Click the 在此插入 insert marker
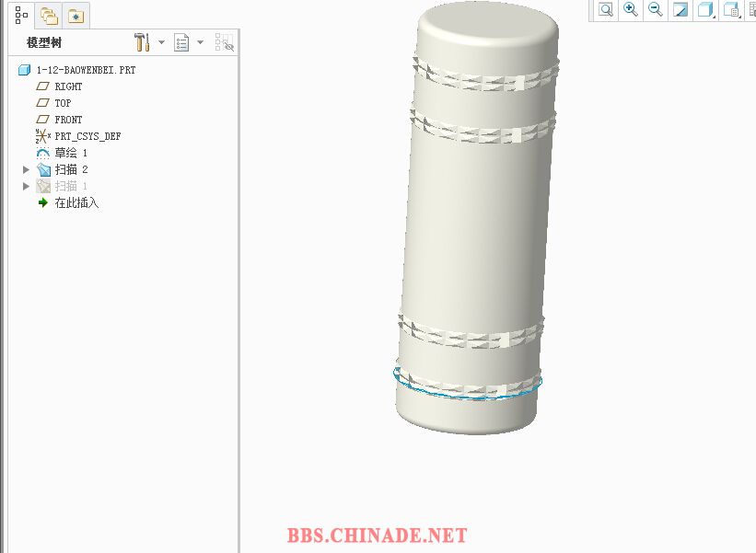Viewport: 756px width, 553px height. 76,202
